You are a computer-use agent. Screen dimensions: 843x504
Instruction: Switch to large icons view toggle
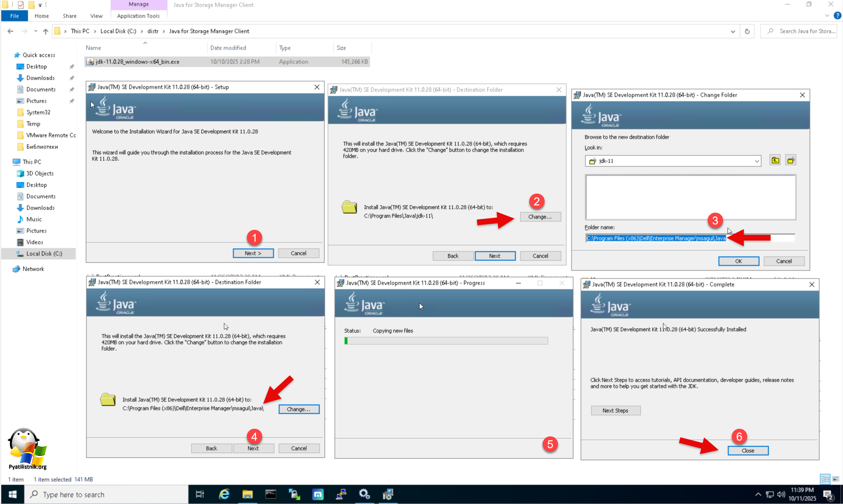point(836,479)
